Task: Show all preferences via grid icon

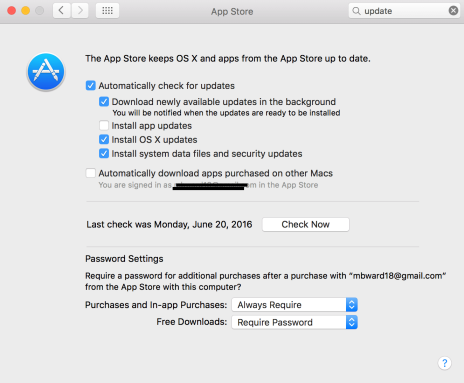Action: pos(107,11)
